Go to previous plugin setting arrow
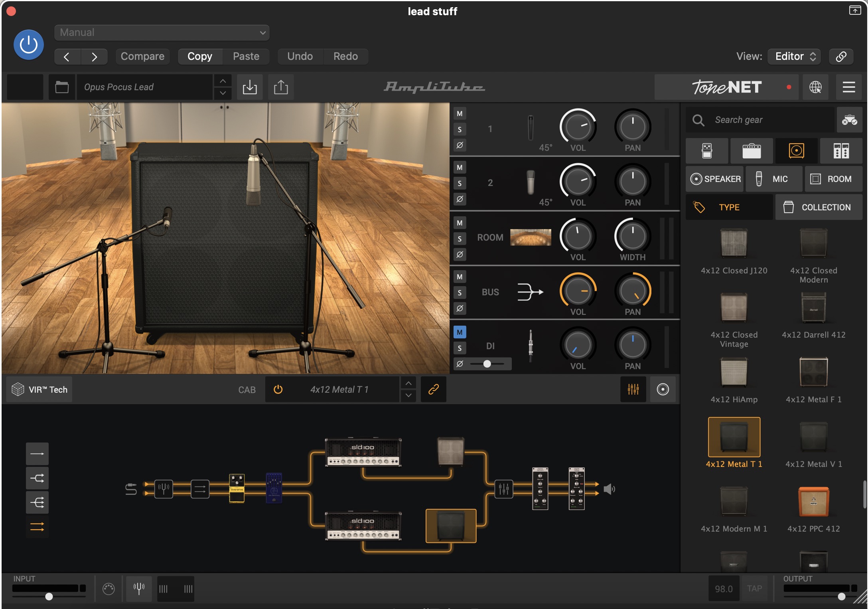The image size is (868, 609). coord(67,57)
